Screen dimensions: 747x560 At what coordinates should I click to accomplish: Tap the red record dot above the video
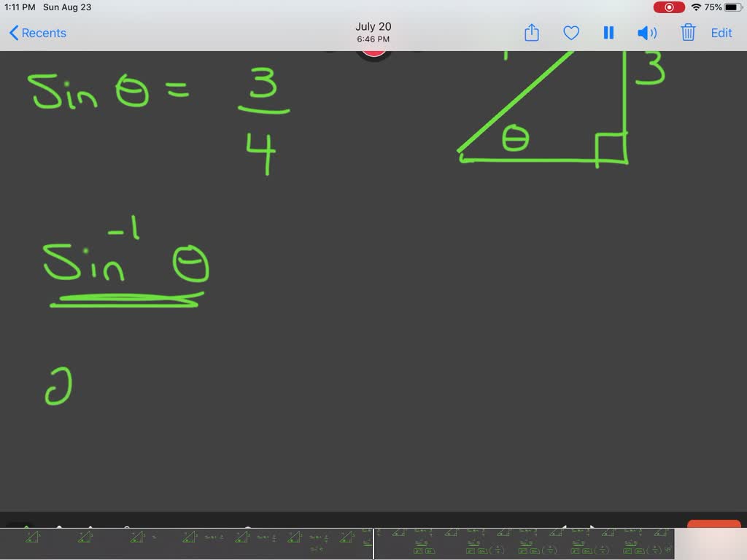click(x=373, y=52)
